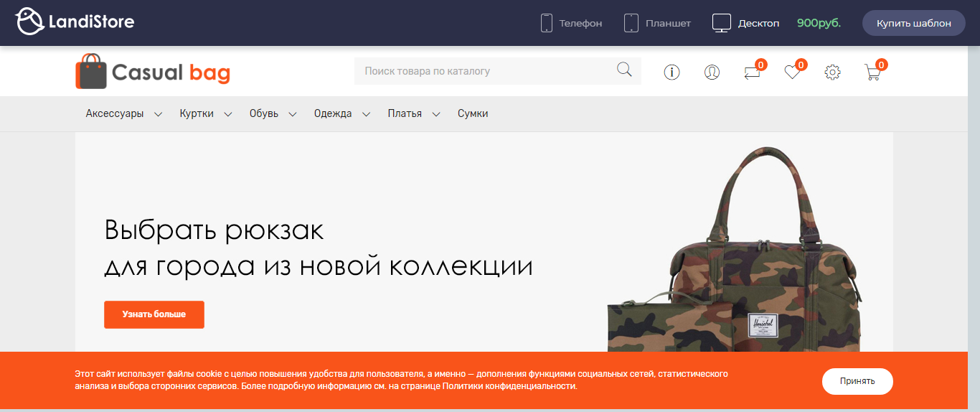The image size is (980, 412).
Task: Expand the chevron next to Обувь
Action: [x=293, y=114]
